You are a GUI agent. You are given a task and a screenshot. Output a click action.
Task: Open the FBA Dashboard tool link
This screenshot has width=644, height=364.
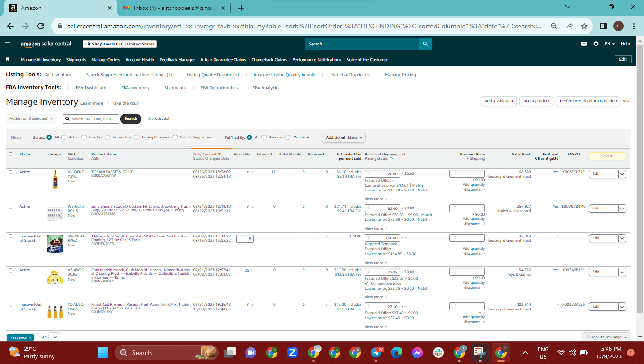coord(91,88)
